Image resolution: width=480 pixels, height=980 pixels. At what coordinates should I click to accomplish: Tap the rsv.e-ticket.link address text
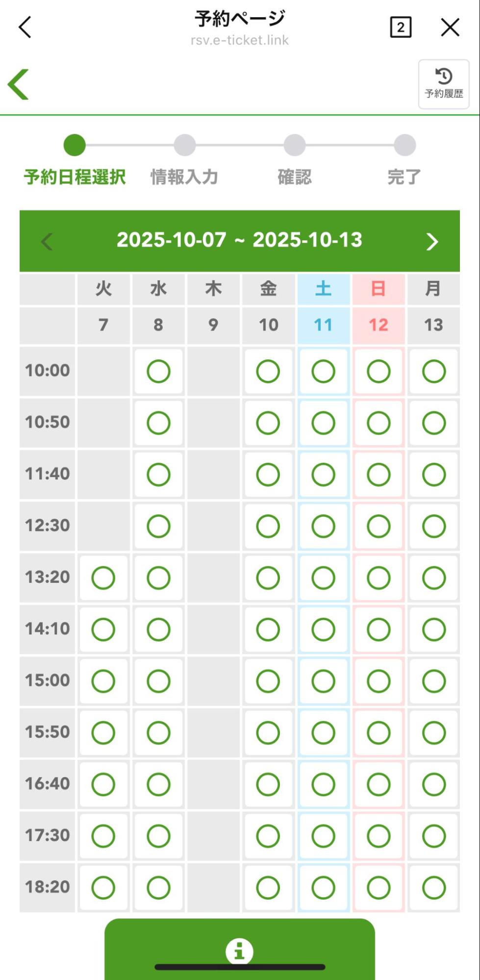(x=239, y=40)
